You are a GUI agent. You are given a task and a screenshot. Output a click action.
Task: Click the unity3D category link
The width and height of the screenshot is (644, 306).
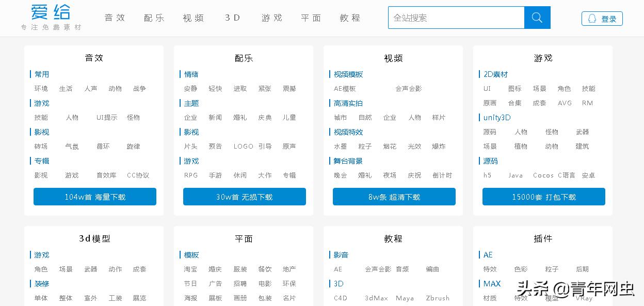coord(496,117)
